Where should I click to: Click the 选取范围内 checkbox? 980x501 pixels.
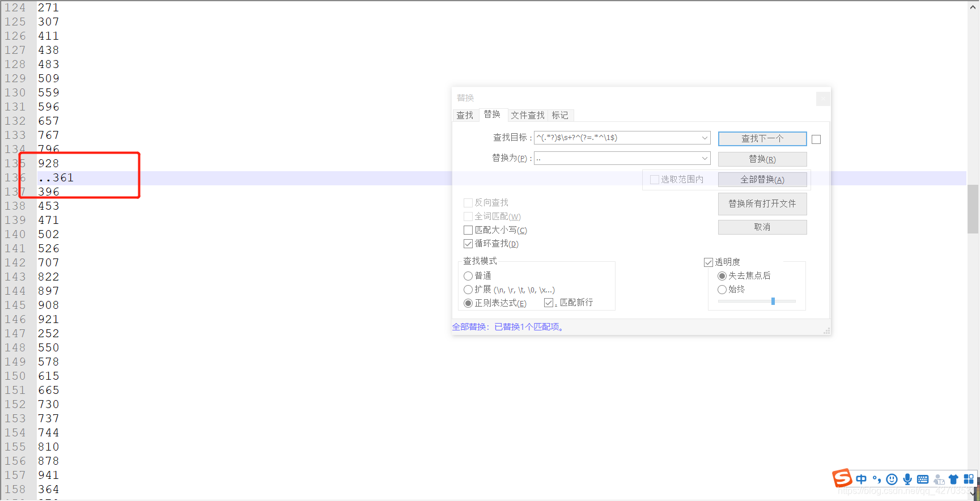[655, 180]
